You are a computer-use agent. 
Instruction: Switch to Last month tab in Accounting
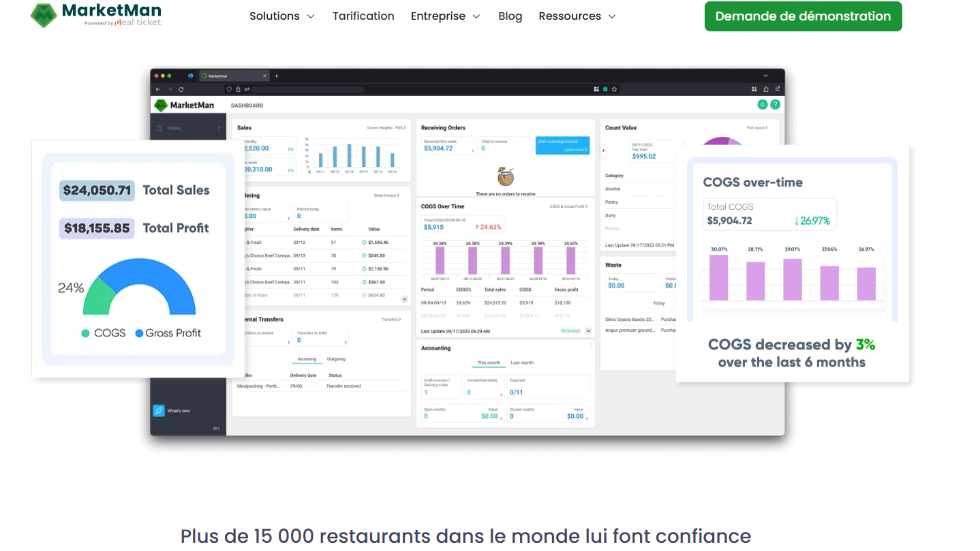tap(522, 363)
